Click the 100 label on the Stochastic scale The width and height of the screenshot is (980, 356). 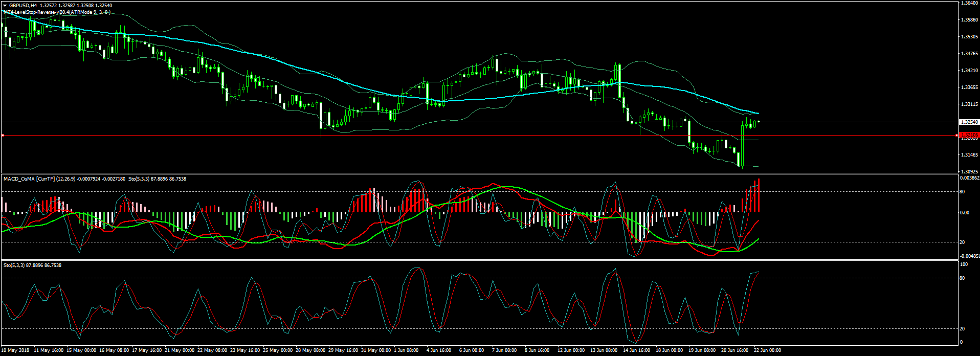964,264
